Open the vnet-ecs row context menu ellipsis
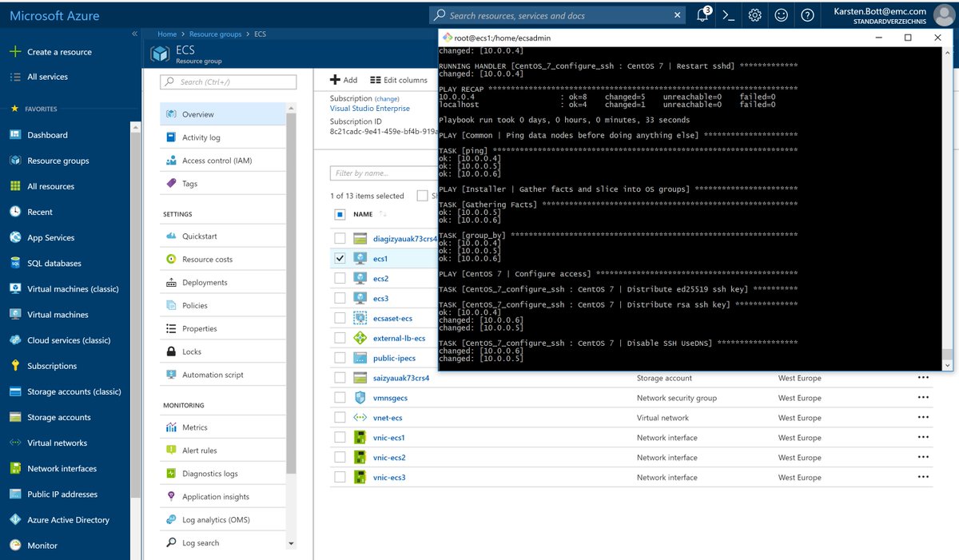 click(x=923, y=417)
